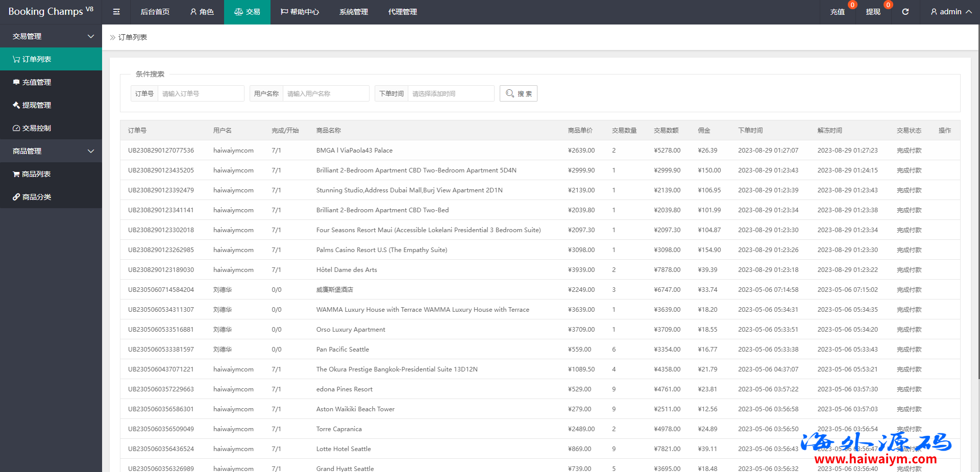Focus the 订单号 input field
This screenshot has width=980, height=472.
[x=201, y=93]
